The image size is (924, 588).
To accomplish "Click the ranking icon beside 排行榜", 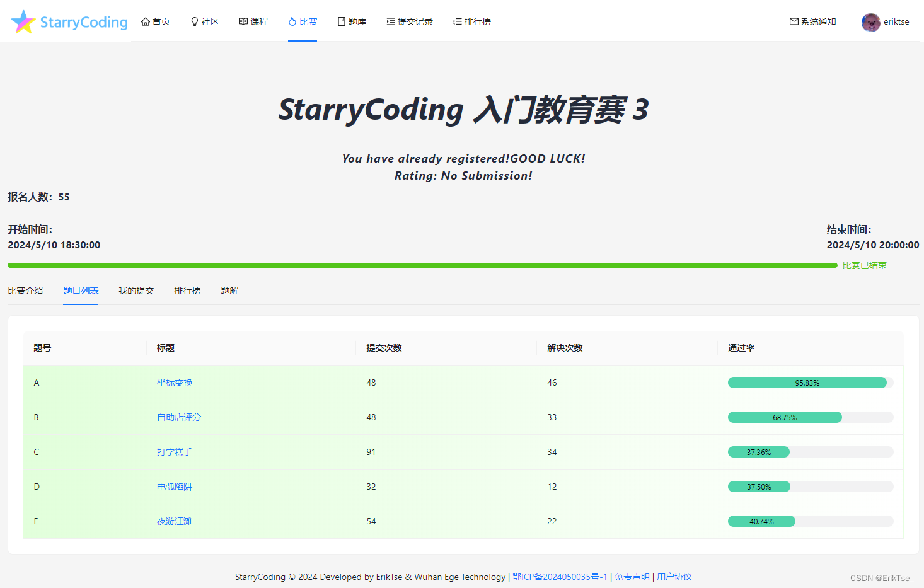I will coord(458,21).
